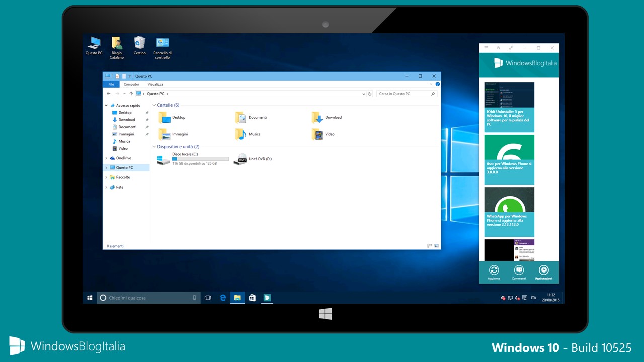Click the blue help icon in File Explorer
Image resolution: width=644 pixels, height=362 pixels.
point(438,84)
